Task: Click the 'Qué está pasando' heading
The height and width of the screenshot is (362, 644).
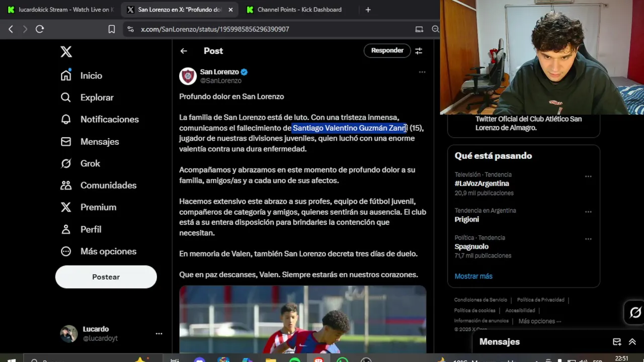Action: point(493,156)
